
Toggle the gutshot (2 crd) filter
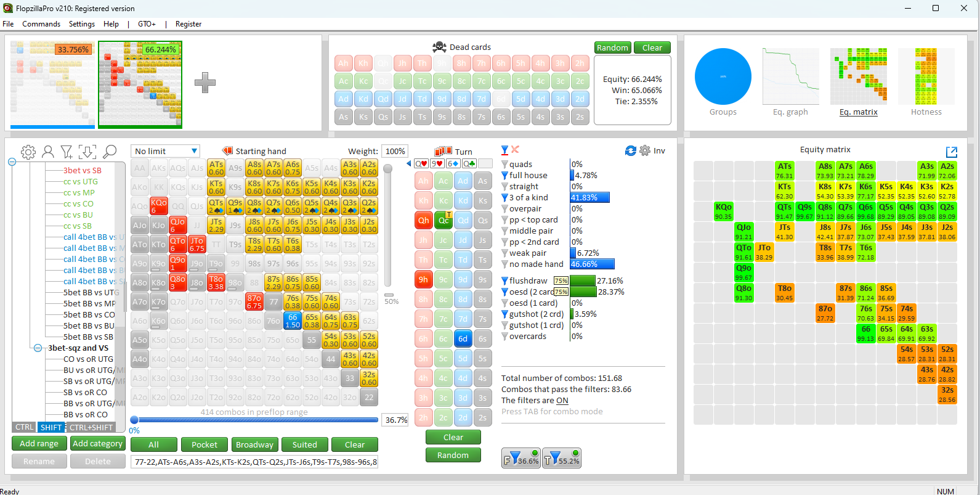504,314
